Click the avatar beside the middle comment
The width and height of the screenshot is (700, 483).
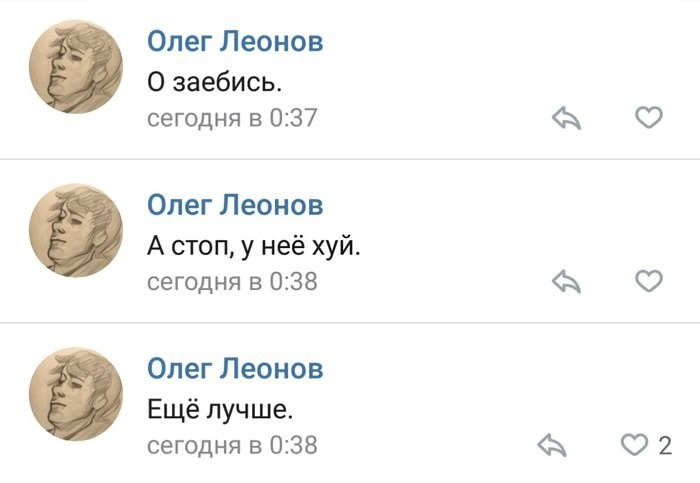point(79,231)
